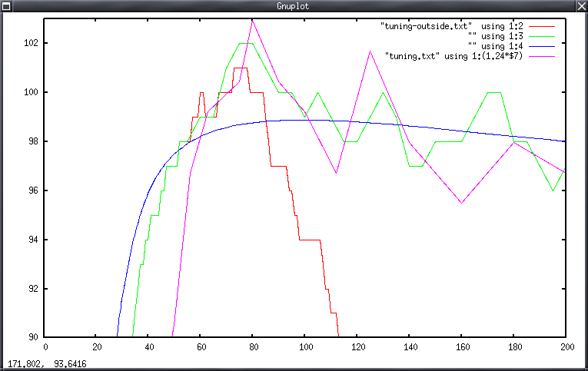Image resolution: width=588 pixels, height=371 pixels.
Task: Click y-axis label 96
Action: click(33, 190)
